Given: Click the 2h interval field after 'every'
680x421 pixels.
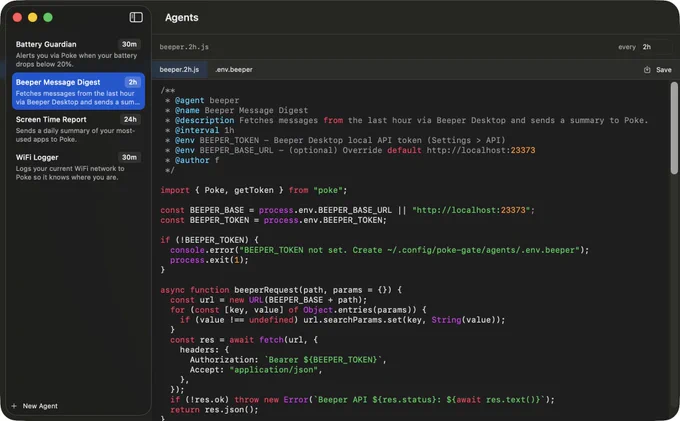Looking at the screenshot, I should 655,47.
